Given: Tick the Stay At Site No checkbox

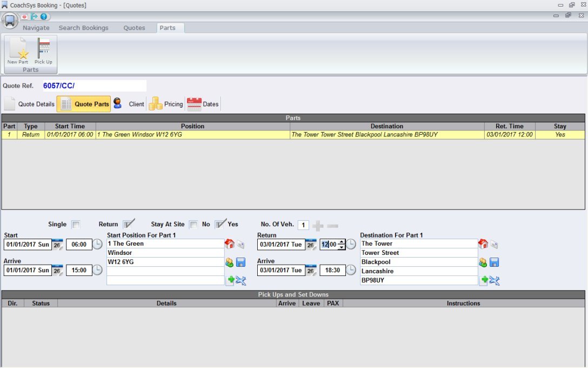Looking at the screenshot, I should point(193,225).
